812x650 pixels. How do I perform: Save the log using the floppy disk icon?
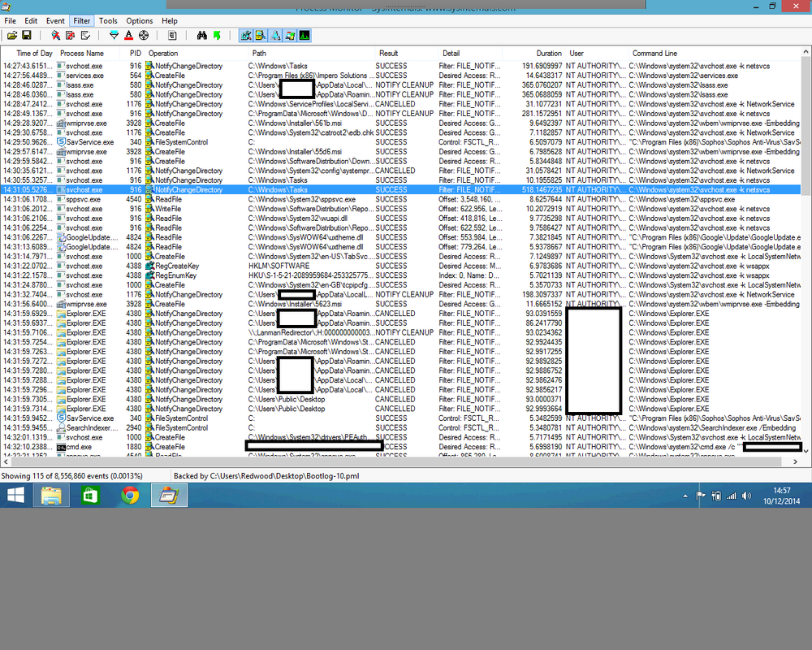point(27,35)
